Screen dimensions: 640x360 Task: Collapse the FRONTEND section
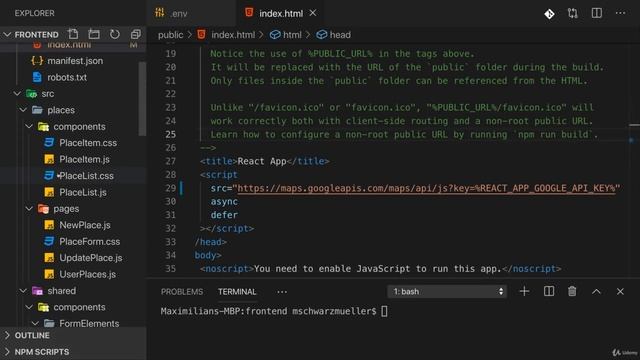[x=7, y=35]
